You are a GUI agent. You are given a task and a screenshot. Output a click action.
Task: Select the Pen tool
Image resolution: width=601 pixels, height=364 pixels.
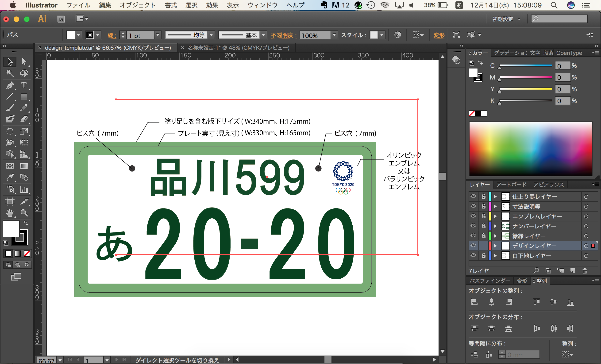click(x=10, y=85)
